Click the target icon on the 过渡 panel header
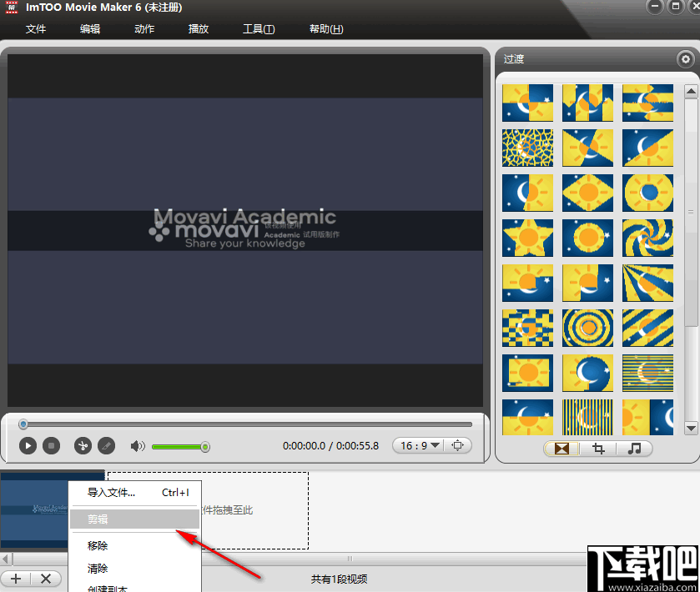 coord(686,58)
